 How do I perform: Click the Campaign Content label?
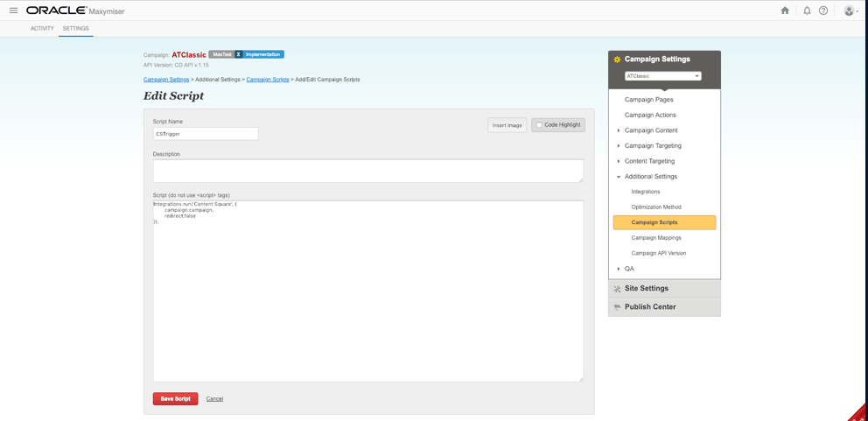651,130
